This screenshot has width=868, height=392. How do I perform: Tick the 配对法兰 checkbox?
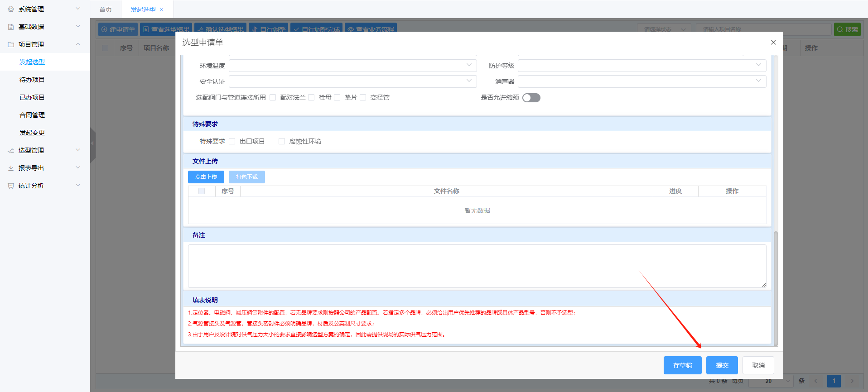click(273, 97)
